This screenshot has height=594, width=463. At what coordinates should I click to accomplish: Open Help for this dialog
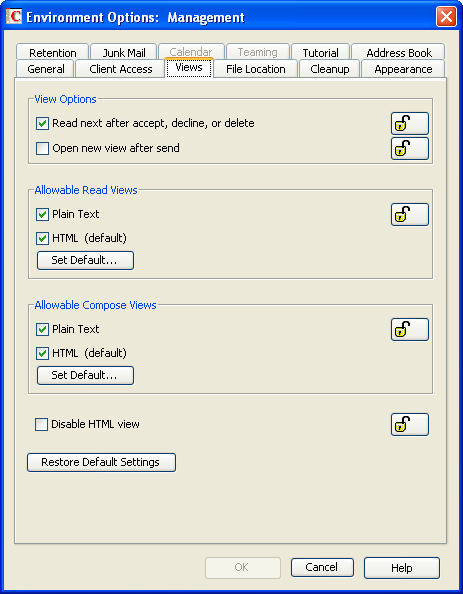coord(402,568)
